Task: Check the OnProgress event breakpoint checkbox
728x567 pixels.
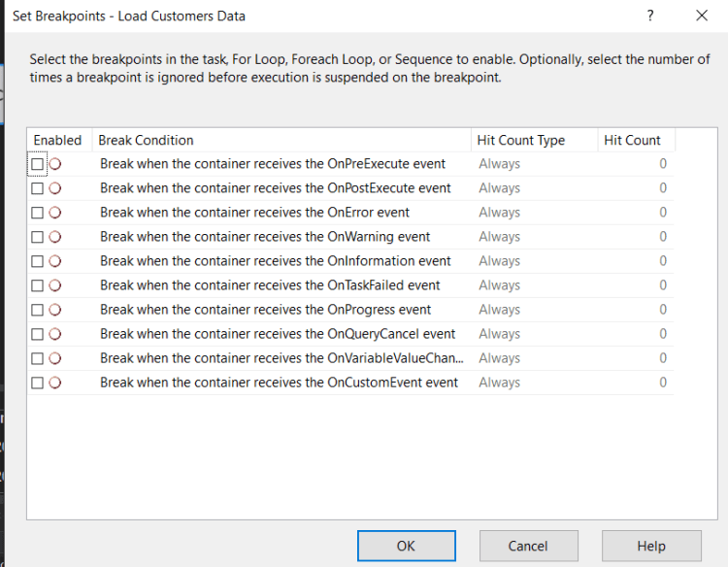Action: (x=38, y=310)
